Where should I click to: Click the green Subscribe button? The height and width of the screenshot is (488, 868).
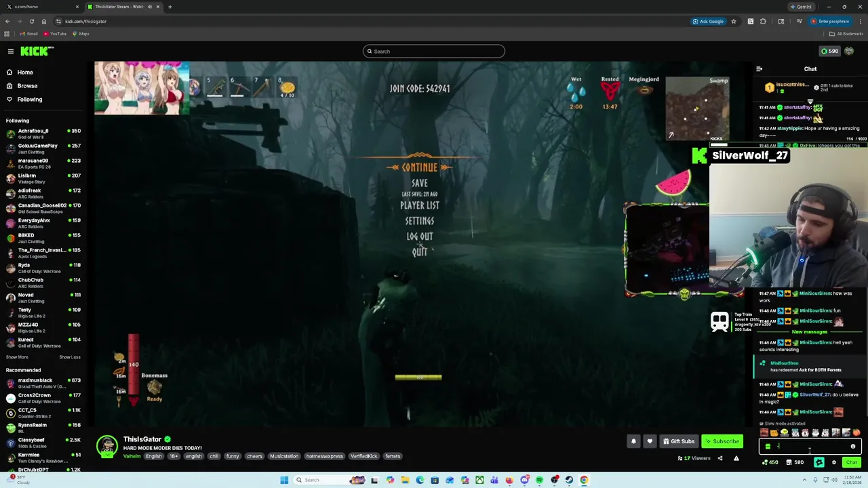tap(722, 441)
